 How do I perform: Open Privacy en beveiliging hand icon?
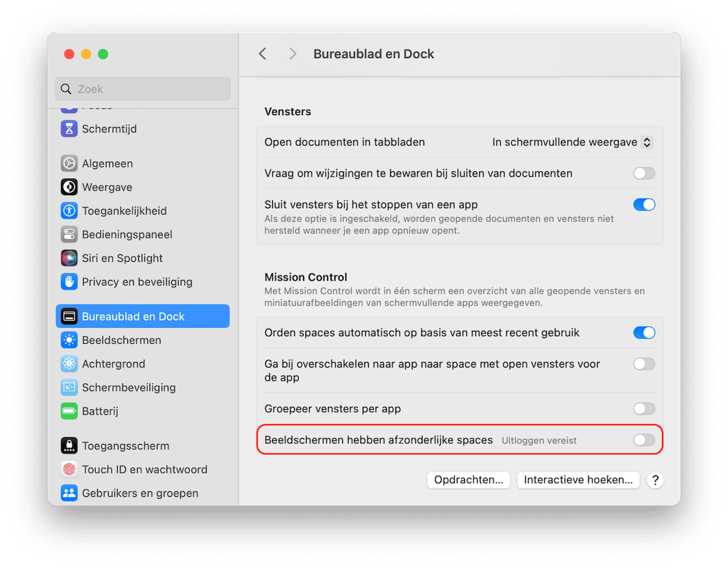click(69, 282)
